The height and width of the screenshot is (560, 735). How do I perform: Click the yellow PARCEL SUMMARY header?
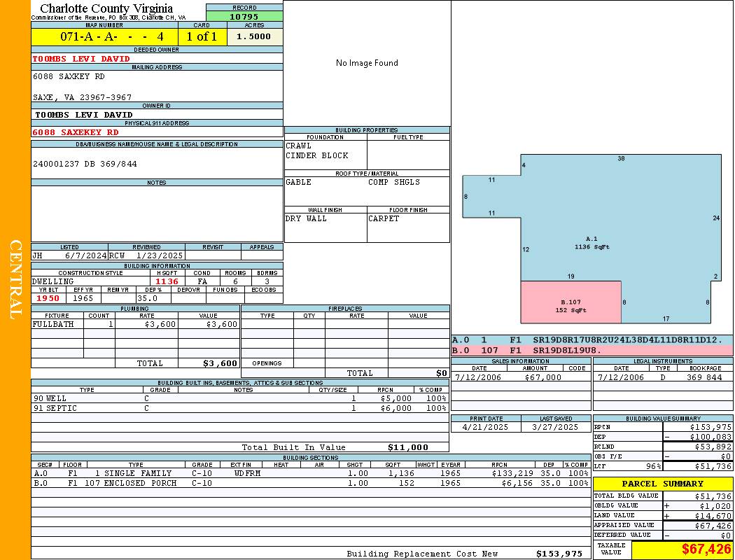point(662,484)
